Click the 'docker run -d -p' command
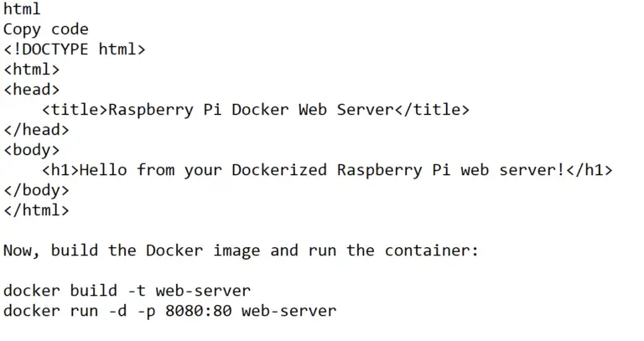The width and height of the screenshot is (644, 341). [x=80, y=311]
